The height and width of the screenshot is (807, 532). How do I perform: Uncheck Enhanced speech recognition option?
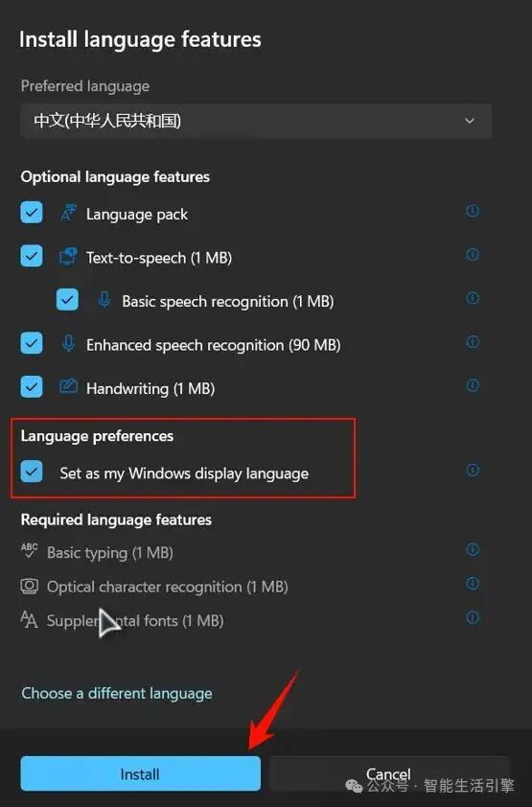click(32, 343)
